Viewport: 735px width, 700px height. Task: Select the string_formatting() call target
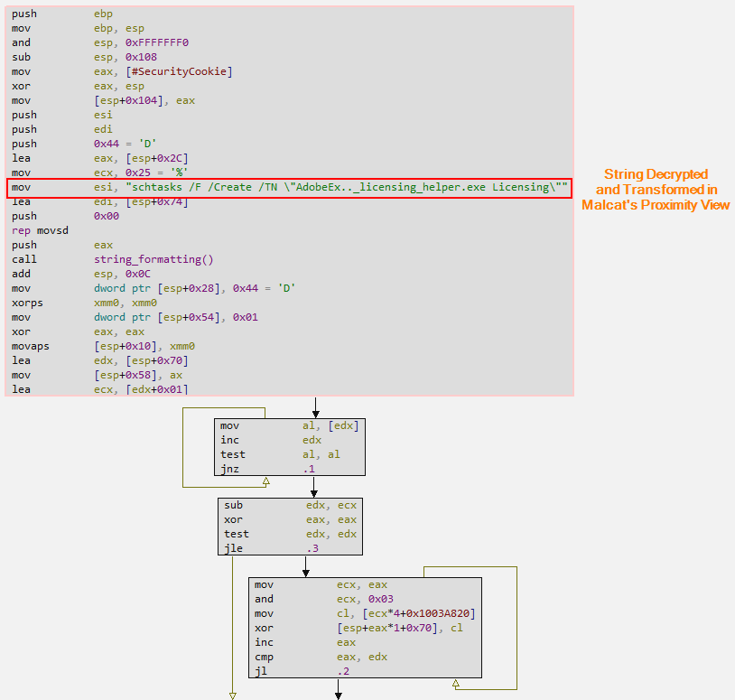point(154,260)
